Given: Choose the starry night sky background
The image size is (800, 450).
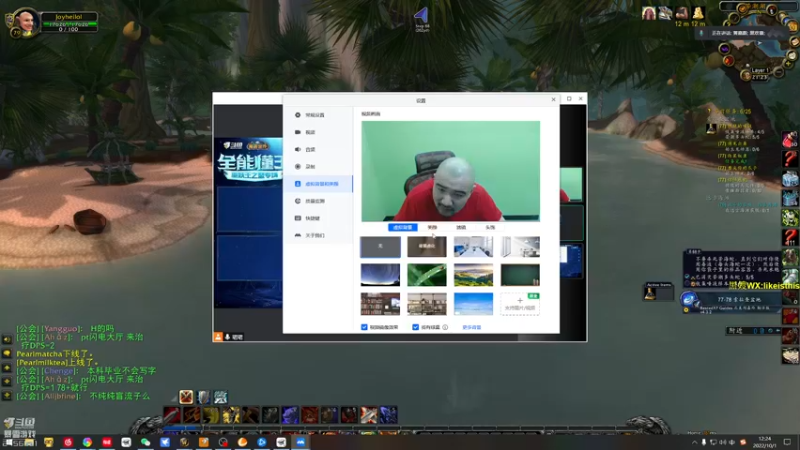Looking at the screenshot, I should click(x=380, y=275).
